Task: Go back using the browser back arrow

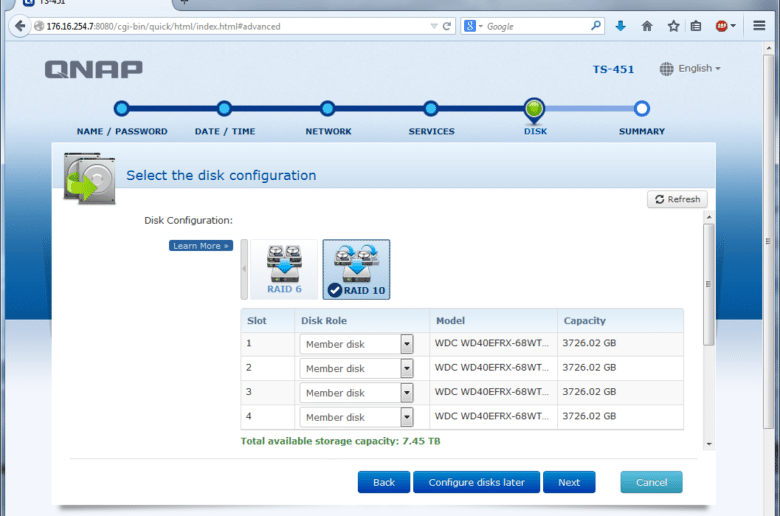Action: pos(20,26)
